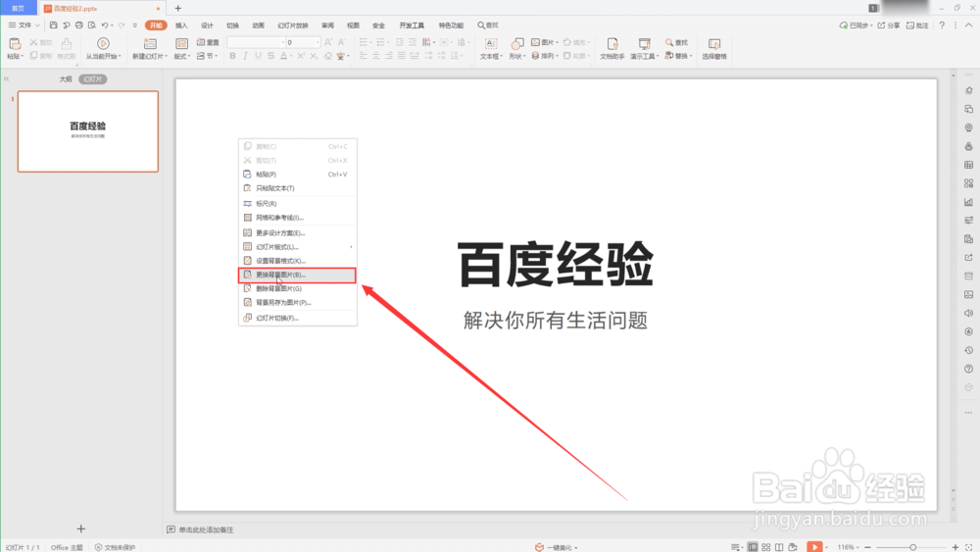Image resolution: width=980 pixels, height=552 pixels.
Task: Click the 新建幻灯片 icon
Action: click(x=150, y=43)
